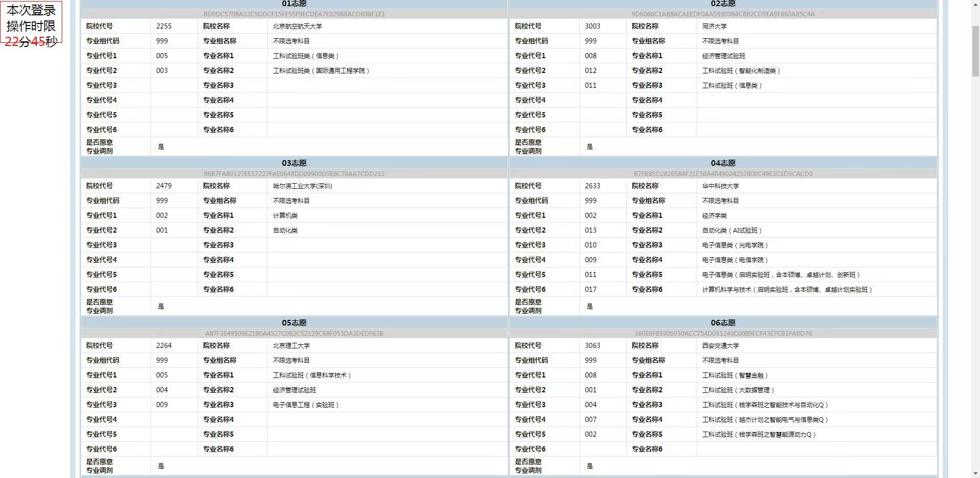Click 是 adjustment value in 04志愿
The height and width of the screenshot is (478, 980).
coord(590,306)
